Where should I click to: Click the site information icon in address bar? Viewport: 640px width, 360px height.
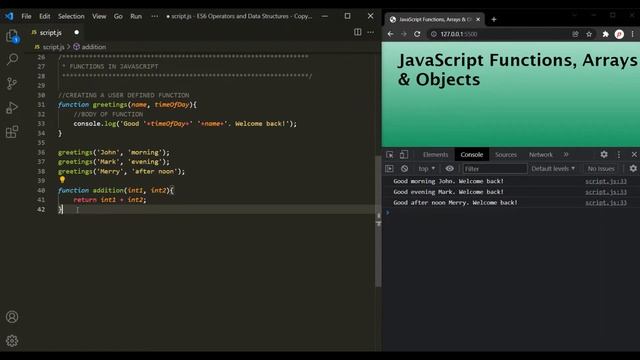click(x=433, y=34)
